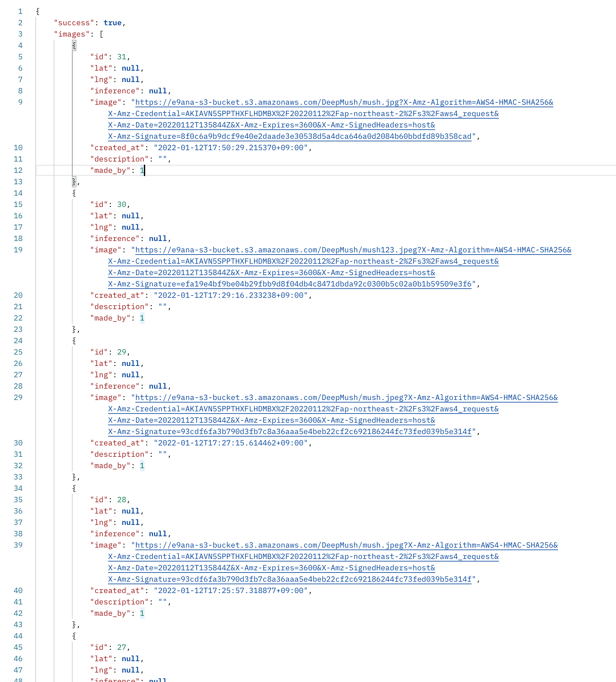The height and width of the screenshot is (682, 616).
Task: Click the made_by value on line 22
Action: click(142, 318)
